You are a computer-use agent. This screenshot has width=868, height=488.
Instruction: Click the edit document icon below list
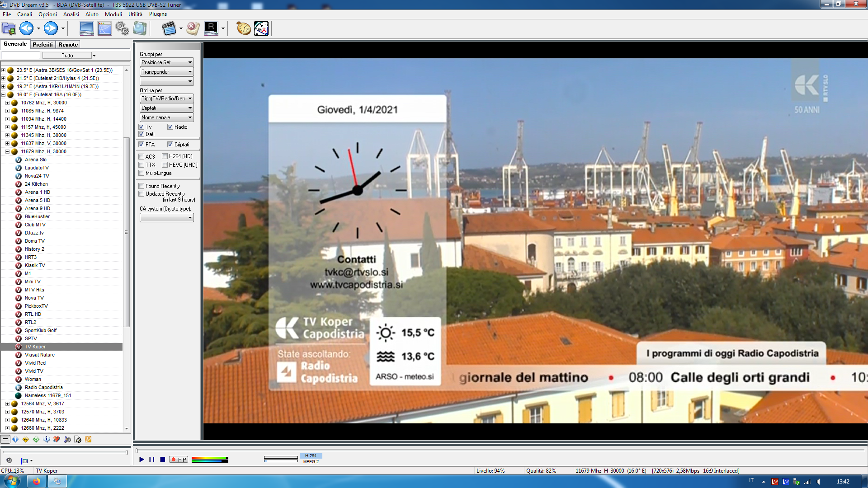click(78, 439)
